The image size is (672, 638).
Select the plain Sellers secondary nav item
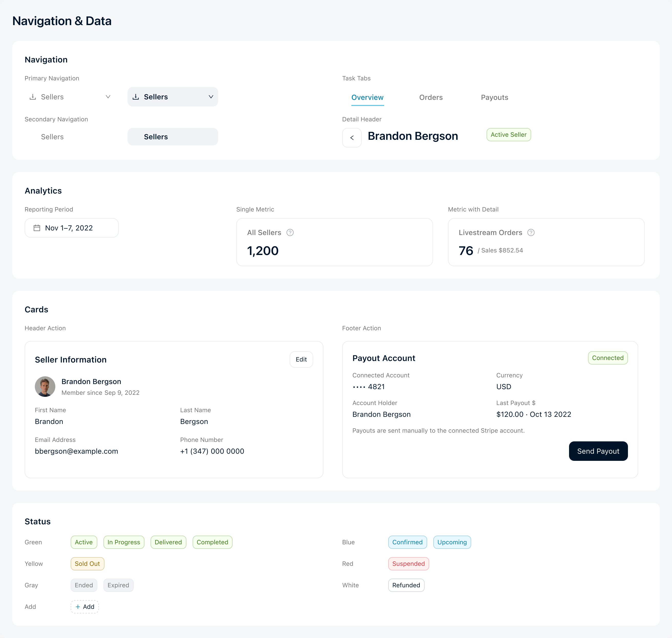click(x=70, y=137)
